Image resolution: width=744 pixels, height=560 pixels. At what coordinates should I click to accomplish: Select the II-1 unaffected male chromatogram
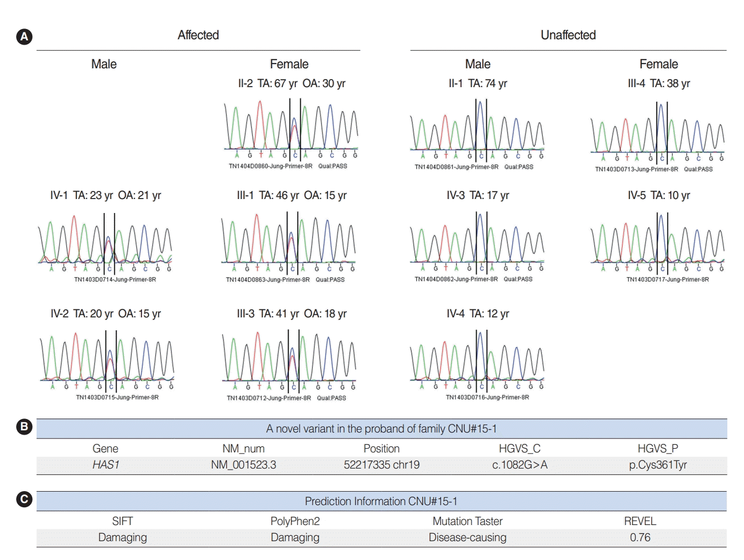pos(477,129)
